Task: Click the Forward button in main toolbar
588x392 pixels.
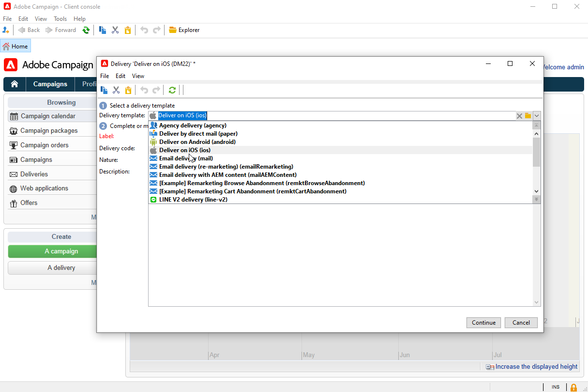Action: click(x=61, y=30)
